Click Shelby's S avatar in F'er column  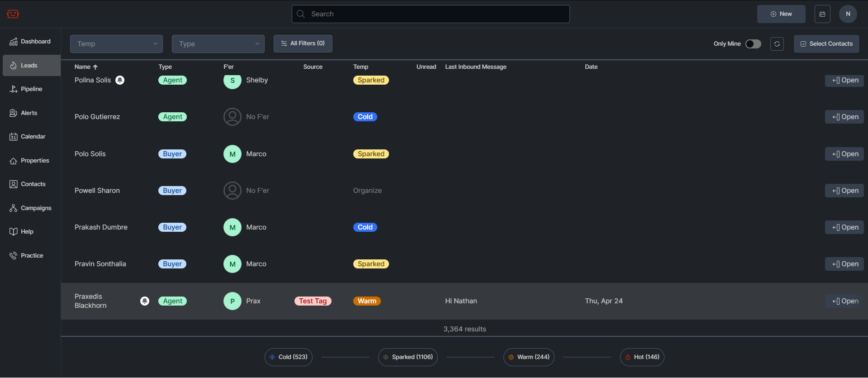click(x=232, y=81)
